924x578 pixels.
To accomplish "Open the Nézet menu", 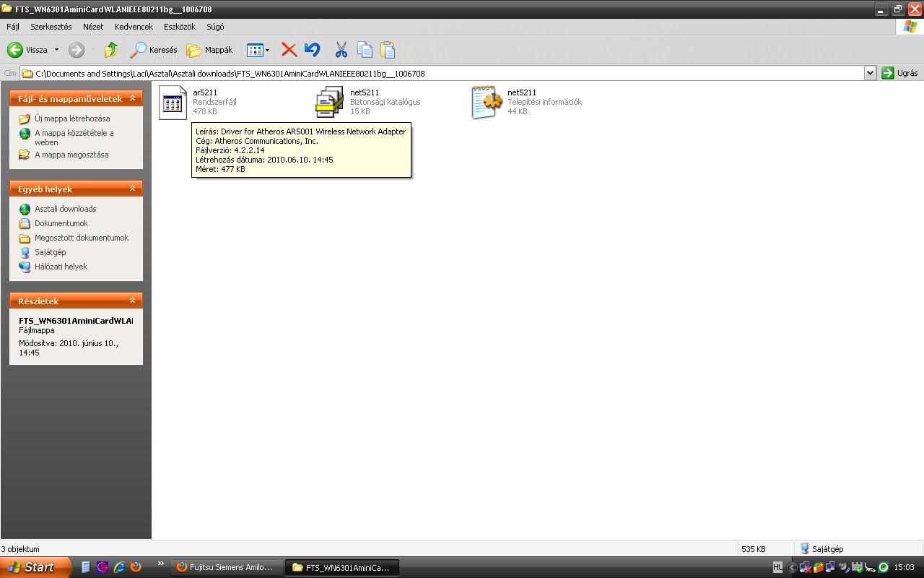I will [x=93, y=27].
